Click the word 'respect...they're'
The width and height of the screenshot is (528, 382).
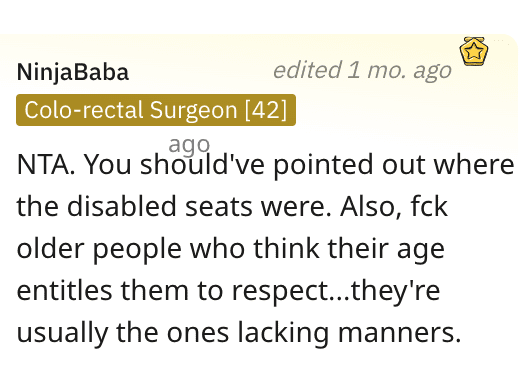click(x=336, y=291)
